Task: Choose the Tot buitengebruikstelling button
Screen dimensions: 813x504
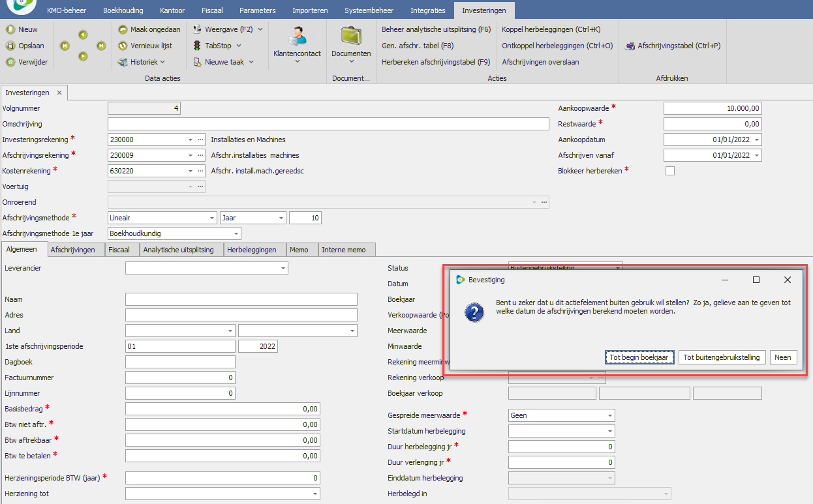Action: (722, 357)
